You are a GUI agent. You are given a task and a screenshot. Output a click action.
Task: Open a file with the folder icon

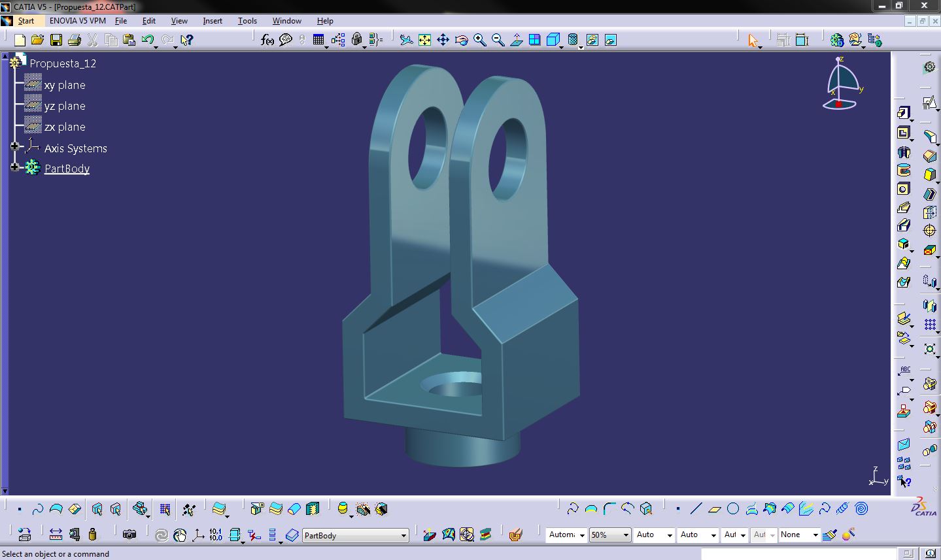pos(38,40)
